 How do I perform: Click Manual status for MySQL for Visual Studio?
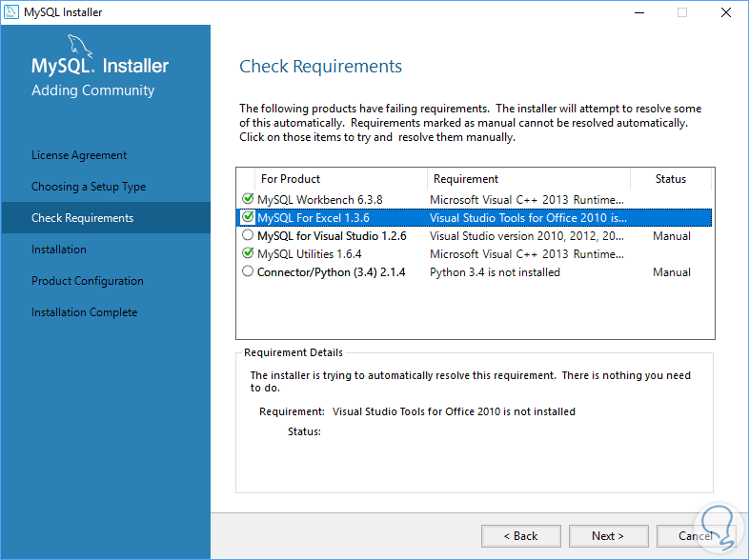(x=672, y=236)
